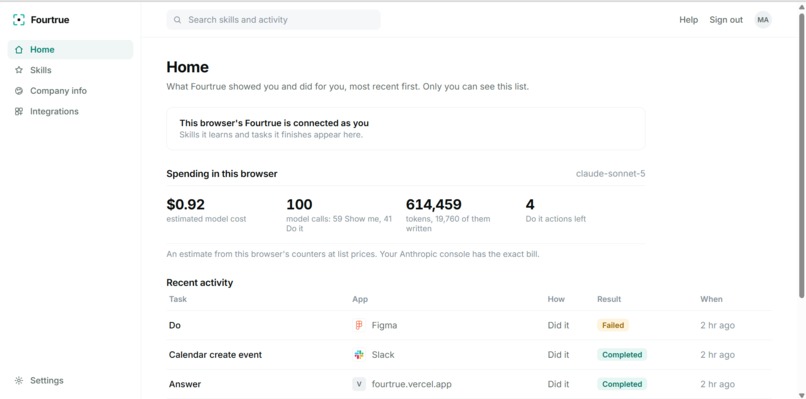Click the Settings gear icon
The image size is (806, 399).
pyautogui.click(x=19, y=380)
